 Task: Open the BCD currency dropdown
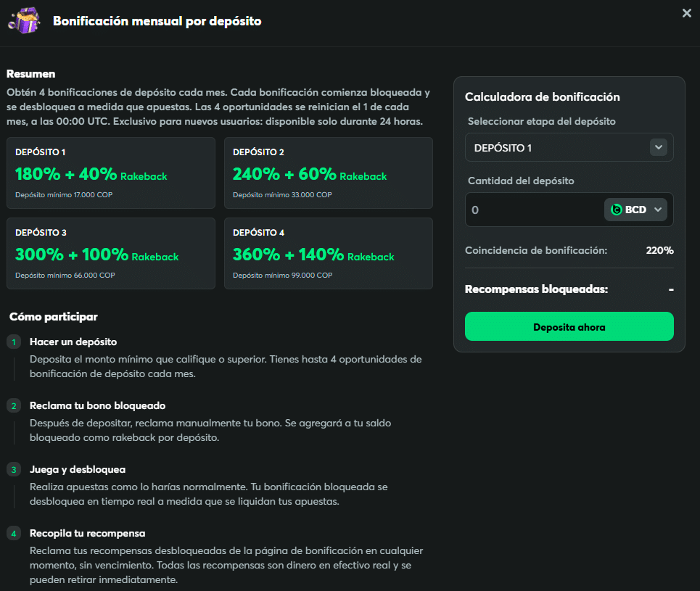[635, 210]
